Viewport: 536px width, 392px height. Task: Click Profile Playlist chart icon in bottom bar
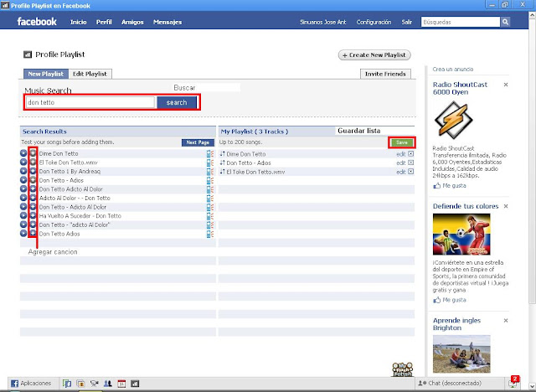pos(135,384)
